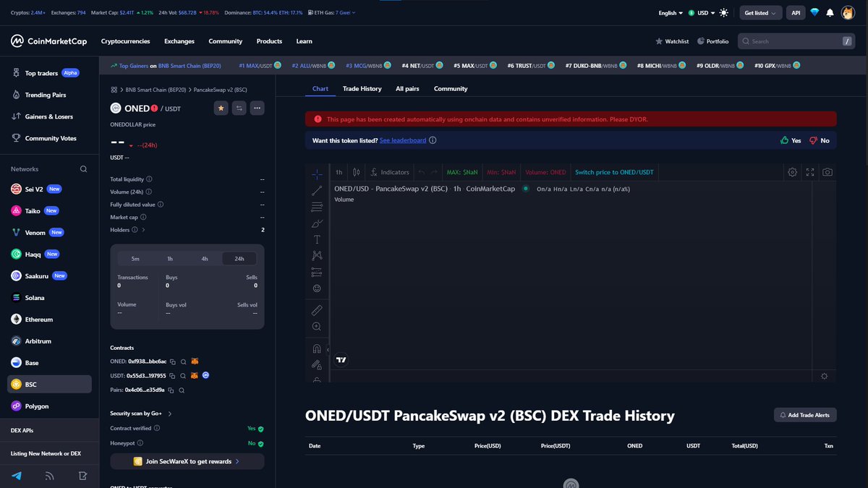Open the All pairs tab

[407, 88]
